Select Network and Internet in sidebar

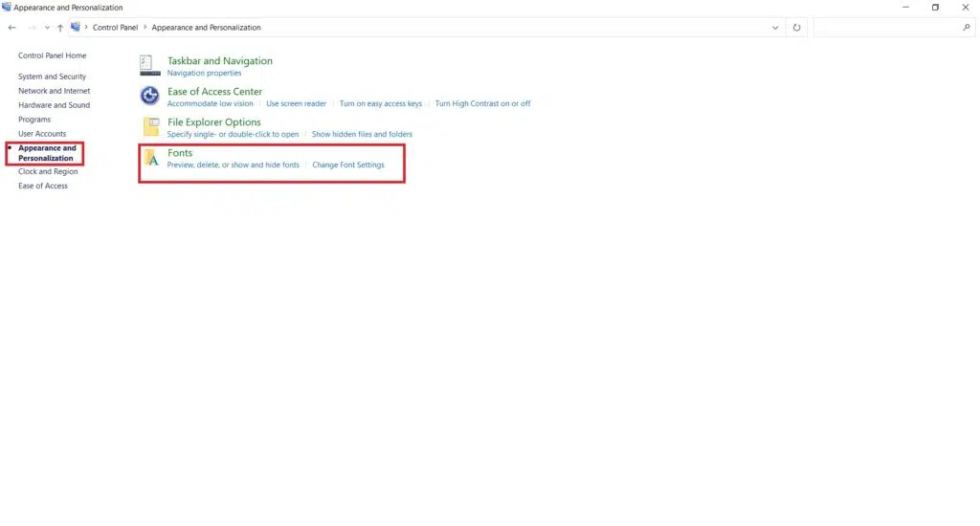[54, 91]
